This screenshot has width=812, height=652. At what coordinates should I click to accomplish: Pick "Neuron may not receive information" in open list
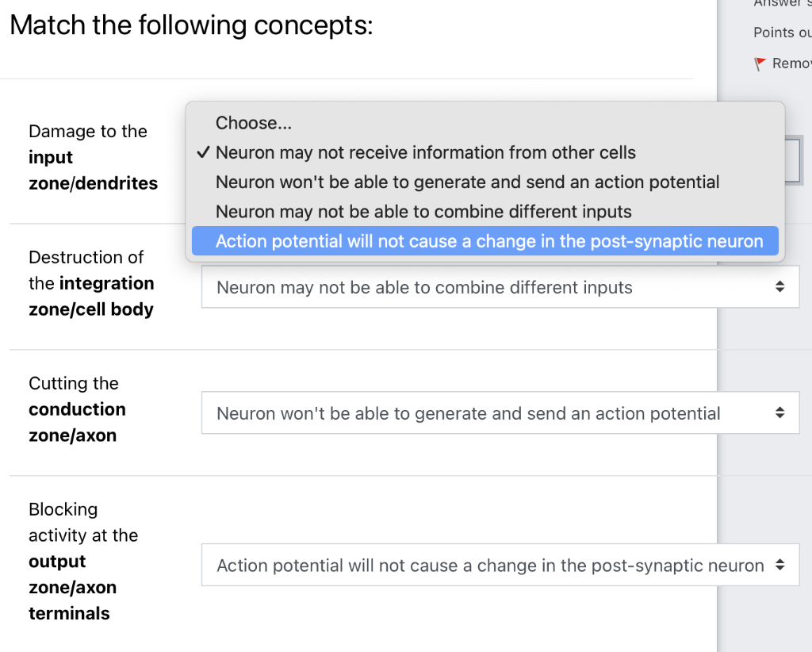tap(426, 152)
